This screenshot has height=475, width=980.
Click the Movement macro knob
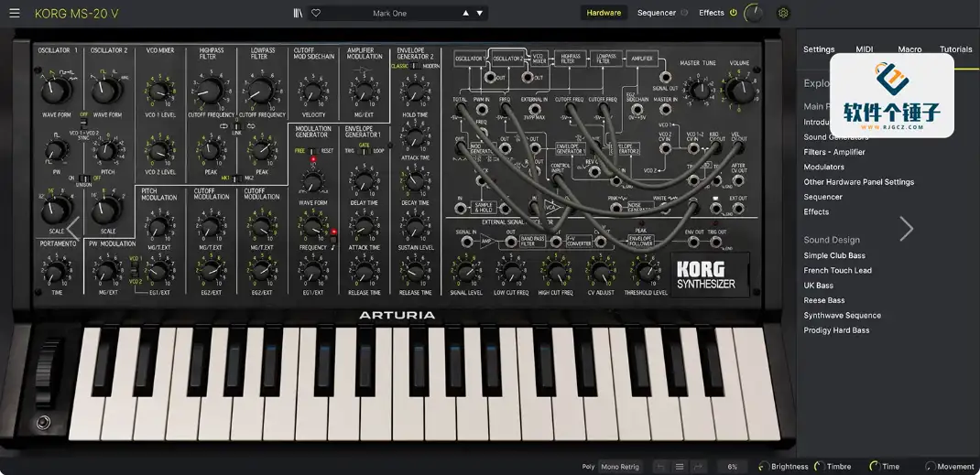coord(930,466)
